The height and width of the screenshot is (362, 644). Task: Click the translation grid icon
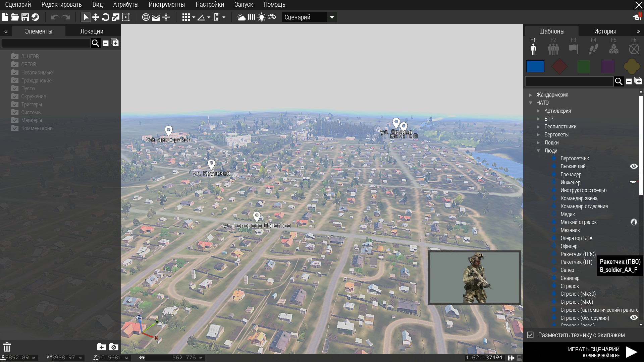[186, 17]
